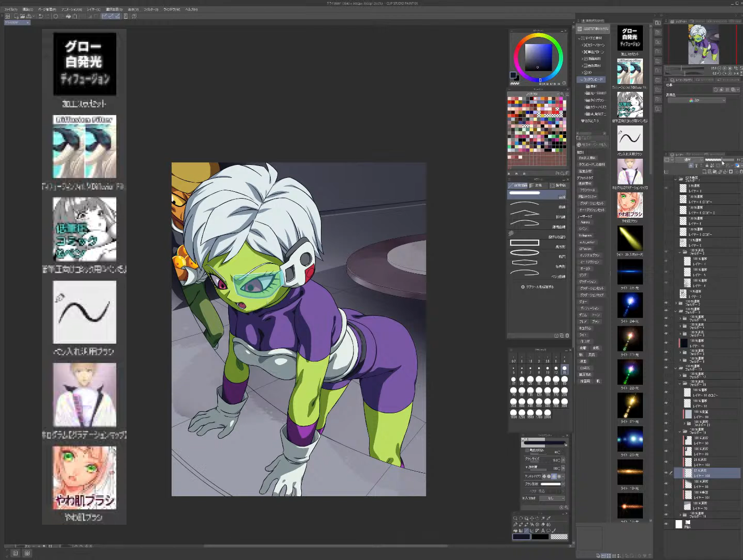
Task: Click the duplicate sub tool icon beside the trash
Action: (562, 335)
